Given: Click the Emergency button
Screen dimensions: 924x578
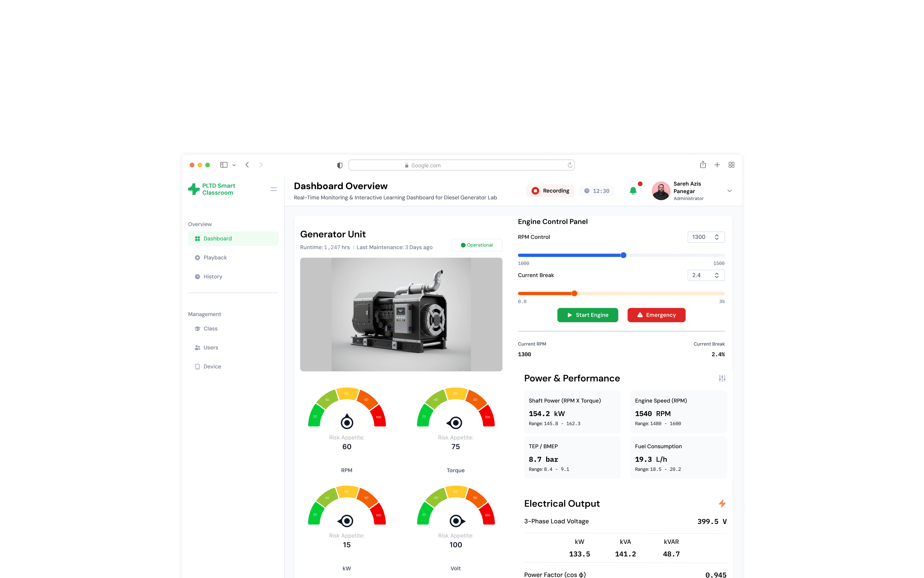Looking at the screenshot, I should coord(656,315).
